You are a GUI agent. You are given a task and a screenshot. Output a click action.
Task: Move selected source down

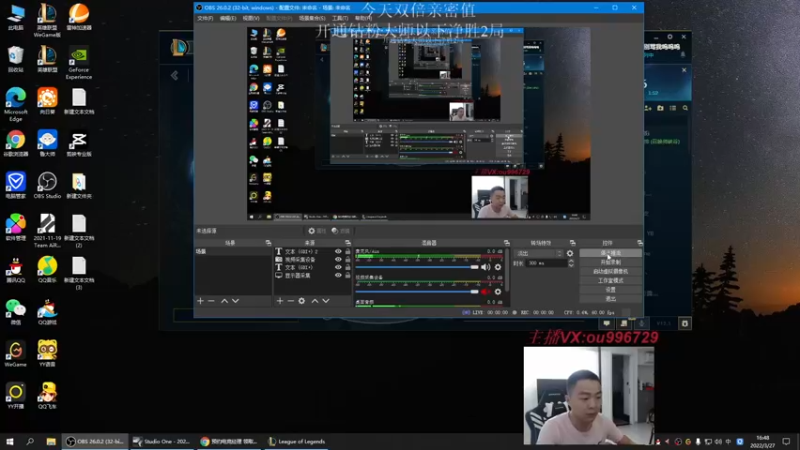coord(326,301)
